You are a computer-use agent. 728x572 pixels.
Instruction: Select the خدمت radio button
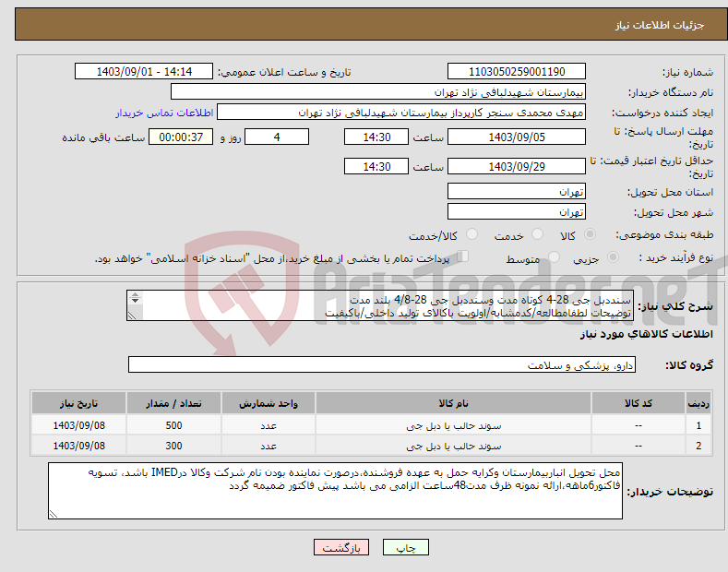537,234
